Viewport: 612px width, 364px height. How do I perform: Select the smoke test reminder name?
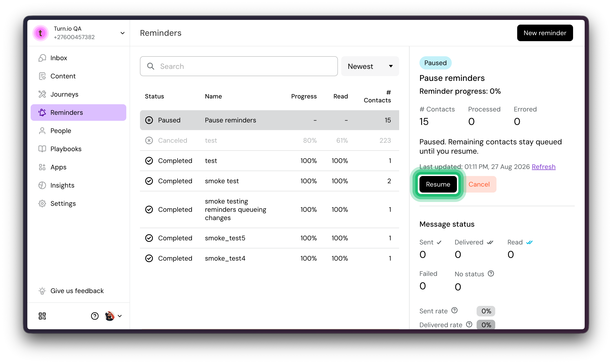click(x=222, y=181)
